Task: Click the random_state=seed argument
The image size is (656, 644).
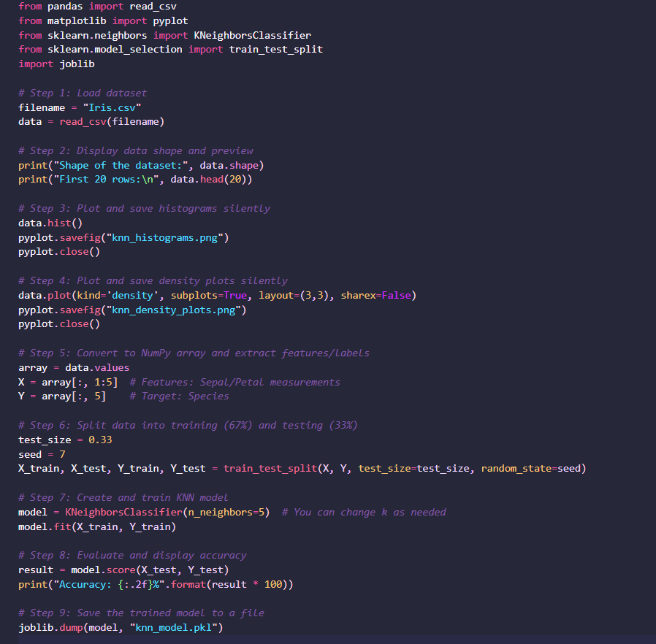Action: click(x=530, y=469)
